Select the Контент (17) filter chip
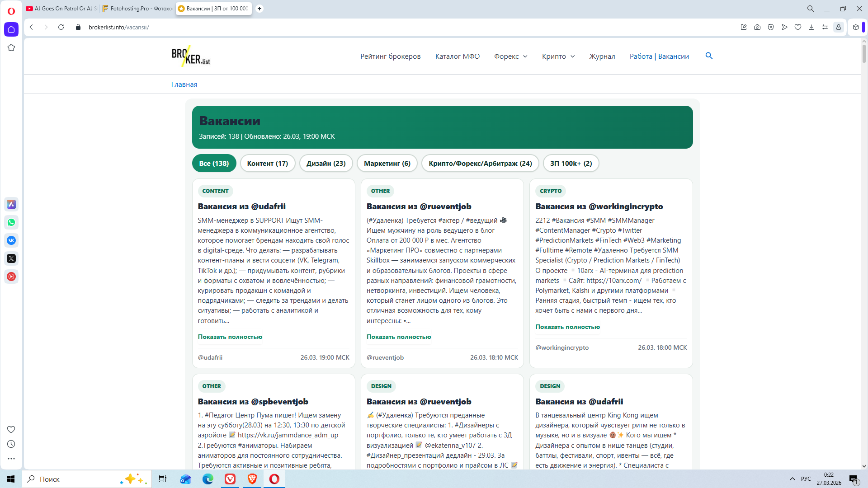 [x=267, y=163]
